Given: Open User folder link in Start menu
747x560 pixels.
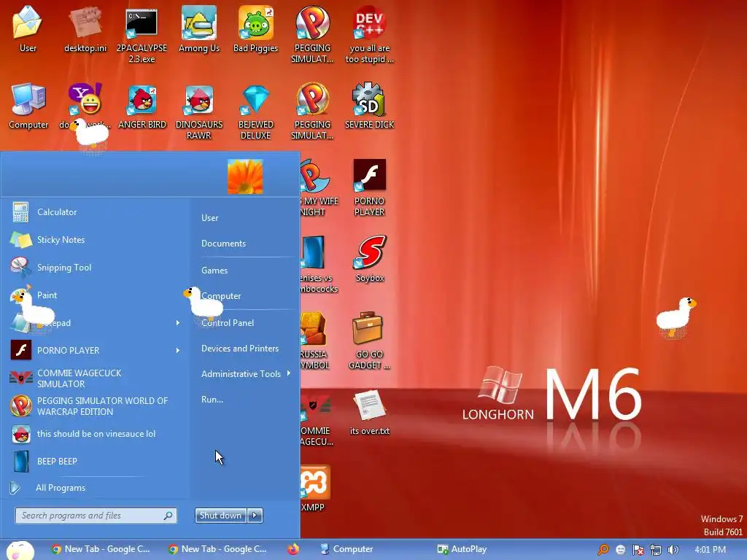Looking at the screenshot, I should 209,217.
